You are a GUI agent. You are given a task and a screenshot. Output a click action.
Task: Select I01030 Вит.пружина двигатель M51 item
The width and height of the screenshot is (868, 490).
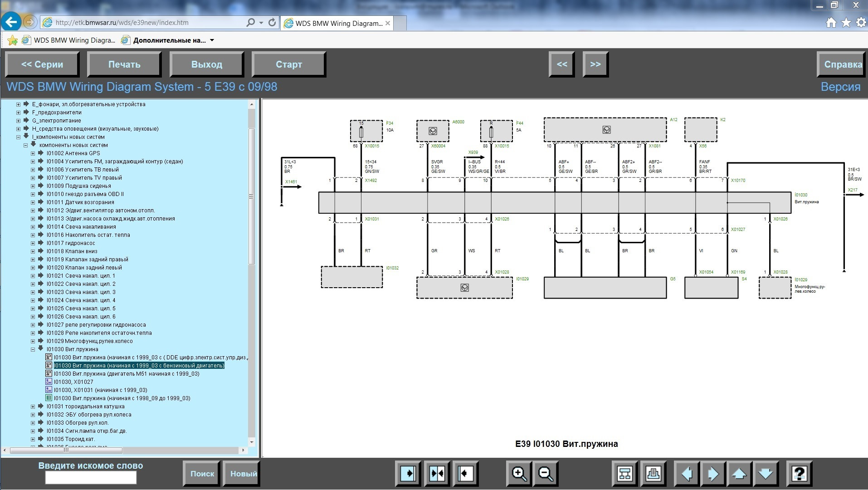[x=127, y=374]
